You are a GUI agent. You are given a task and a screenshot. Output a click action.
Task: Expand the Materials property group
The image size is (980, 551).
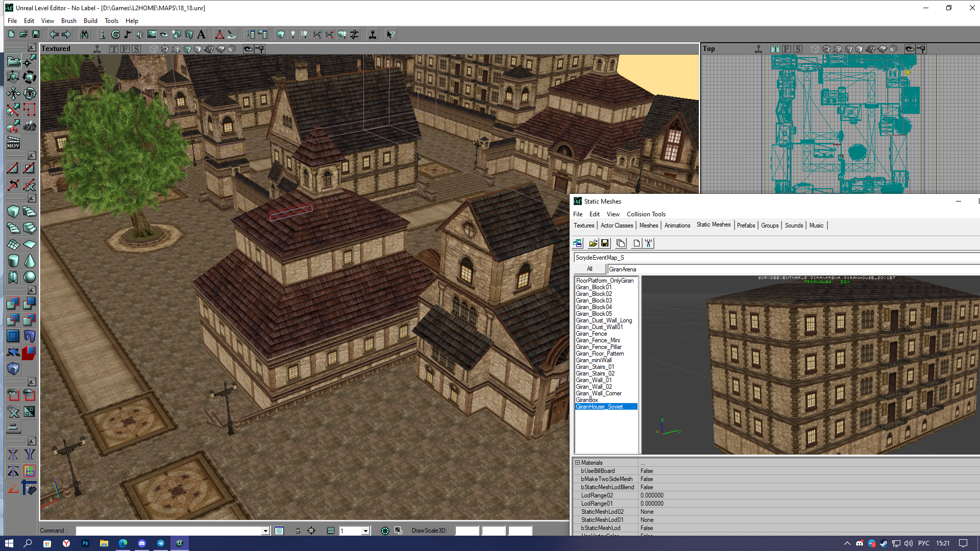click(x=577, y=463)
